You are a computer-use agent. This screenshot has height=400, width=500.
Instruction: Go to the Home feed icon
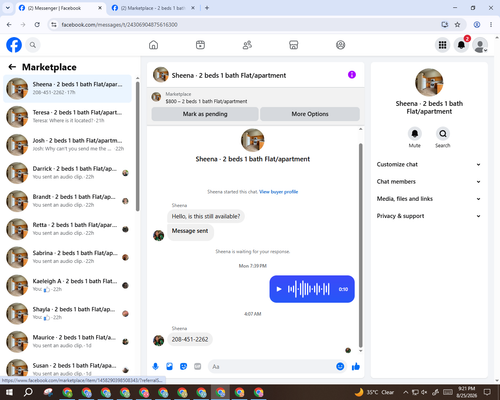point(153,45)
